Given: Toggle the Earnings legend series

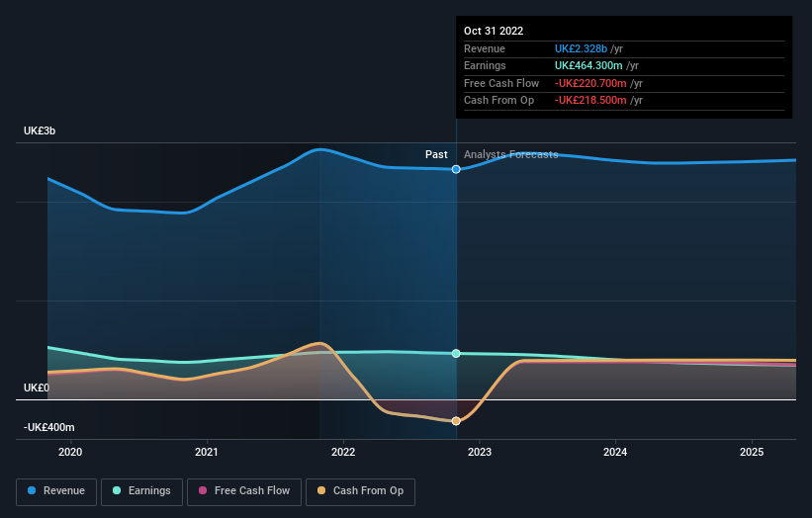Looking at the screenshot, I should [141, 491].
